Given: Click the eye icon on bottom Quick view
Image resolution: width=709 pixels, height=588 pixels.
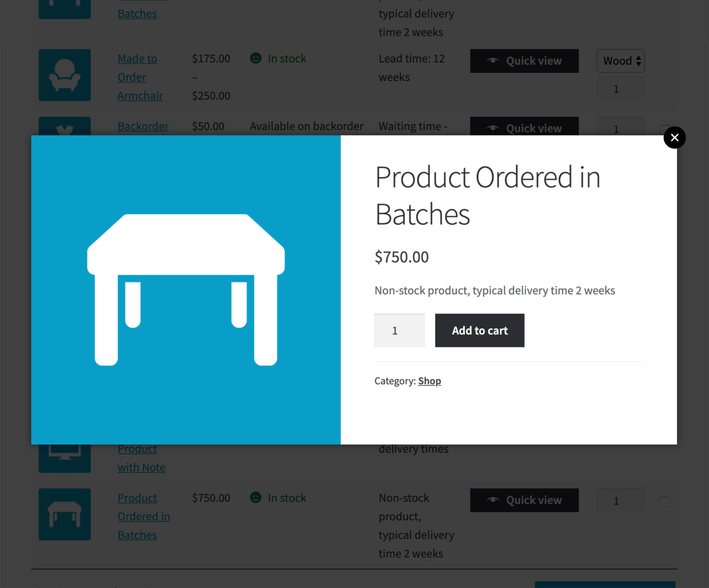Looking at the screenshot, I should tap(493, 500).
